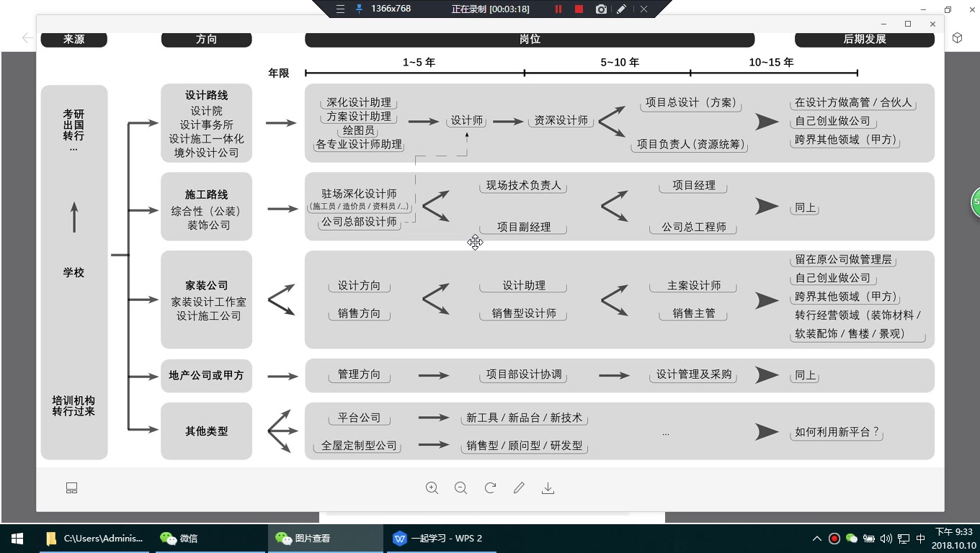
Task: Open the volume tray icon
Action: pyautogui.click(x=886, y=538)
